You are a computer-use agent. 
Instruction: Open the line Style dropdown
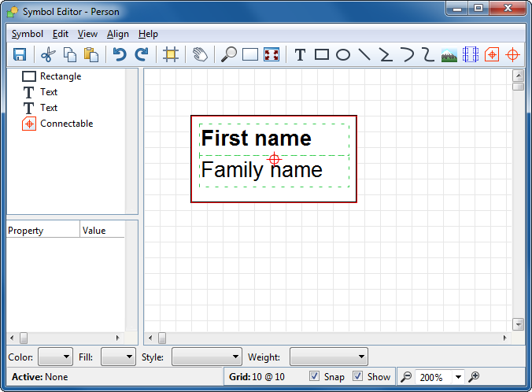206,357
